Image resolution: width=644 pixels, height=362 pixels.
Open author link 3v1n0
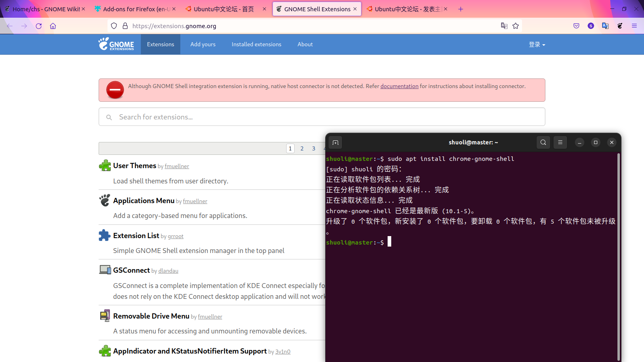tap(283, 352)
